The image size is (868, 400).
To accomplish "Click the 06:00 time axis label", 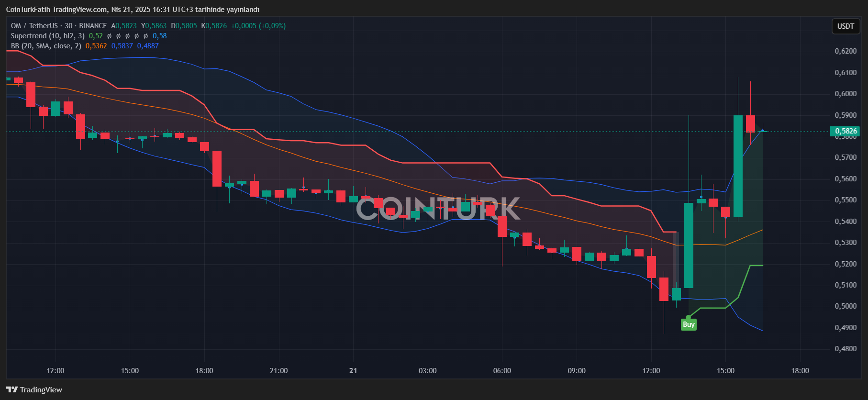I will click(x=502, y=371).
